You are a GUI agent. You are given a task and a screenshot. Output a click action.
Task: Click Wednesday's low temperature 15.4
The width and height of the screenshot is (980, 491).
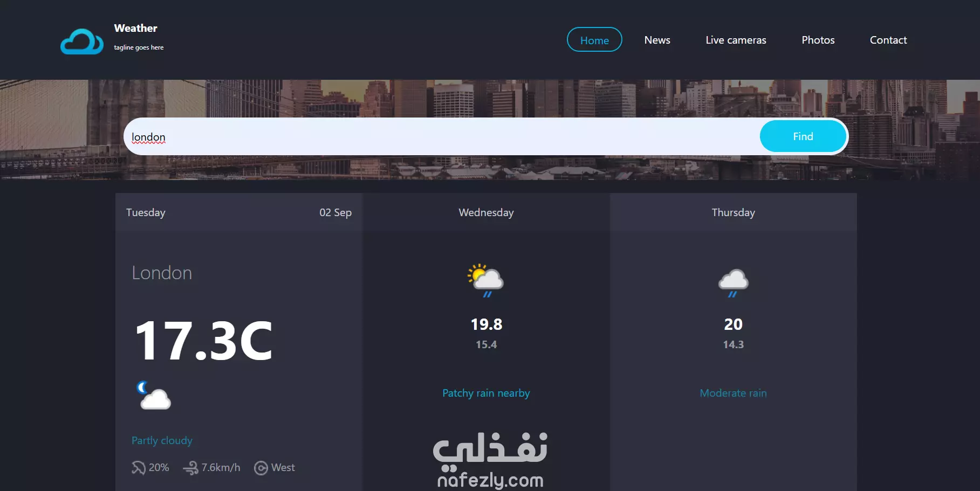pyautogui.click(x=486, y=344)
